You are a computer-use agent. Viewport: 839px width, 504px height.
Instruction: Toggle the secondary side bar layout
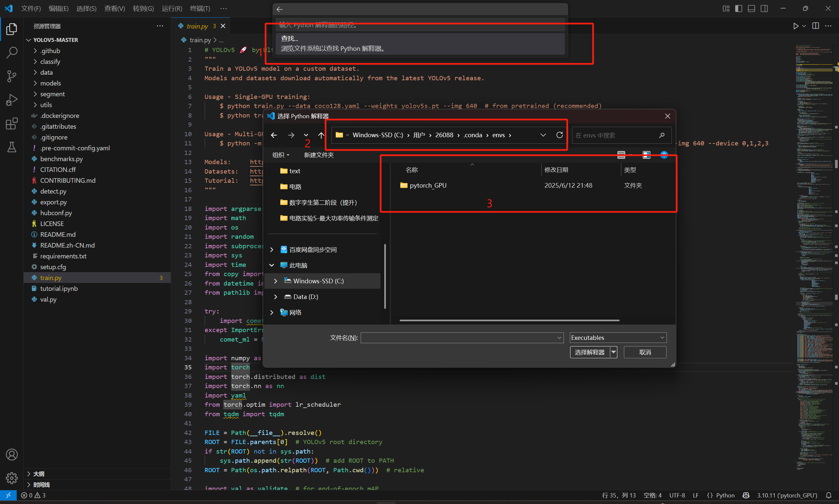coord(764,9)
